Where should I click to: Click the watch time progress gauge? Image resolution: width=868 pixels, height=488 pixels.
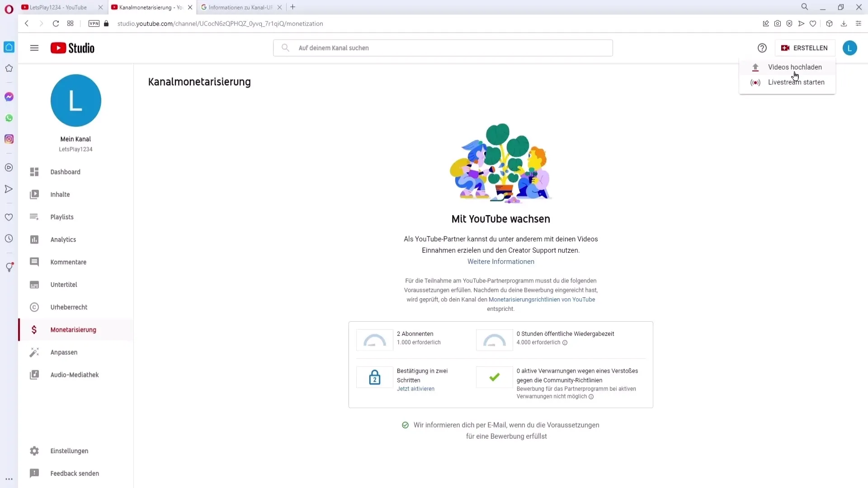[495, 340]
